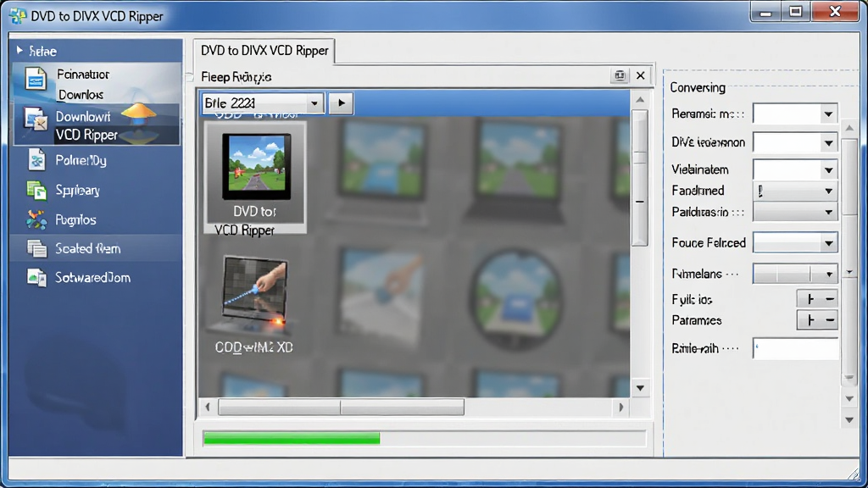Click the Spriaary sidebar icon
Viewport: 868px width, 488px height.
(x=36, y=191)
